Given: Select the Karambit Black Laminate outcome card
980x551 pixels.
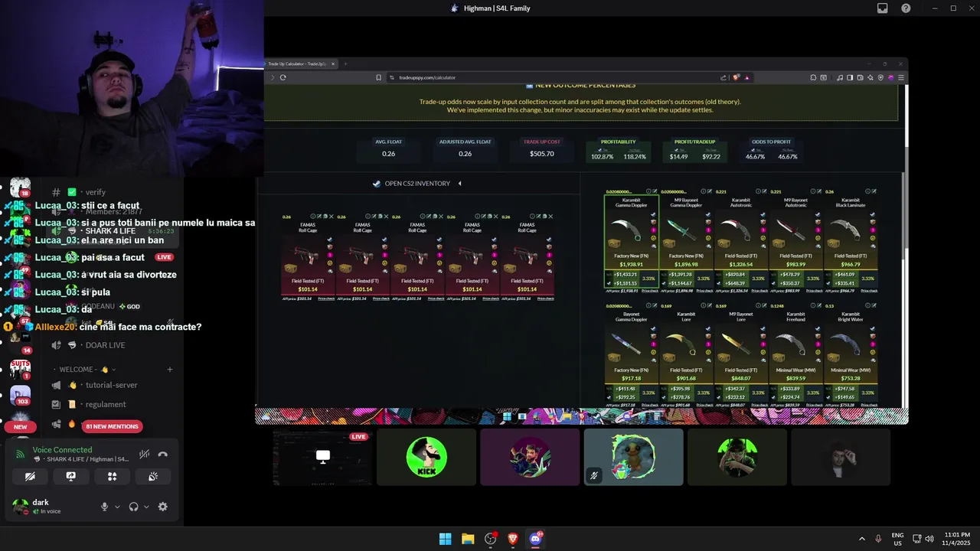Looking at the screenshot, I should pyautogui.click(x=850, y=242).
